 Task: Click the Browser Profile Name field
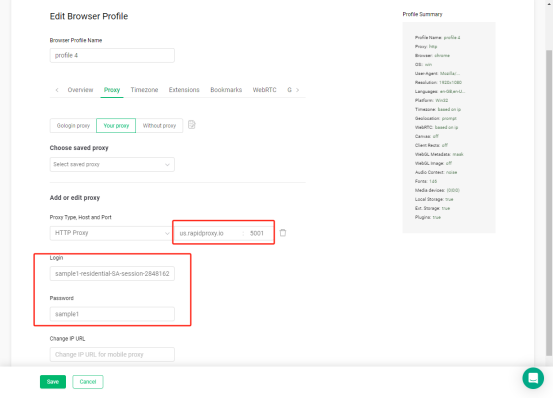coord(112,55)
